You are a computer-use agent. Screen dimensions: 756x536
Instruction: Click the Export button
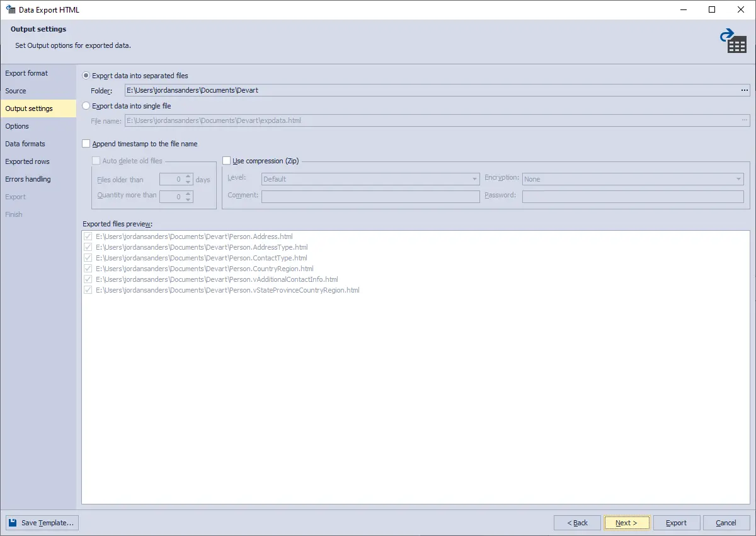(676, 522)
